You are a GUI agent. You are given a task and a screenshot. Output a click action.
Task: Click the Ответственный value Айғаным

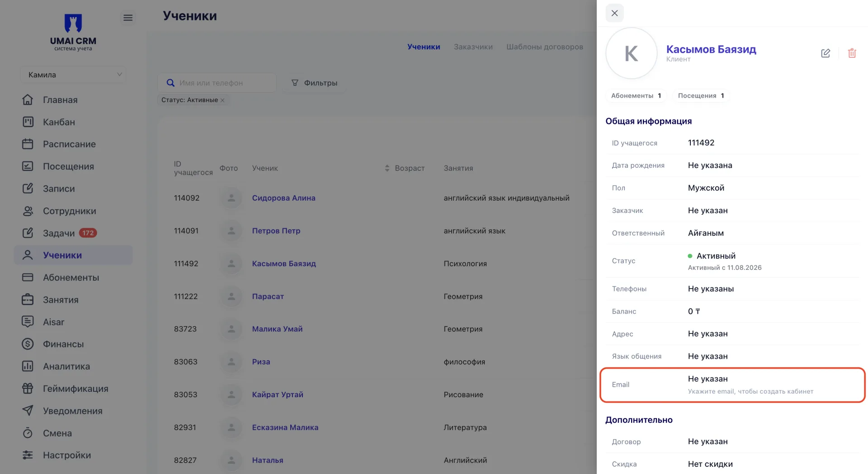706,233
